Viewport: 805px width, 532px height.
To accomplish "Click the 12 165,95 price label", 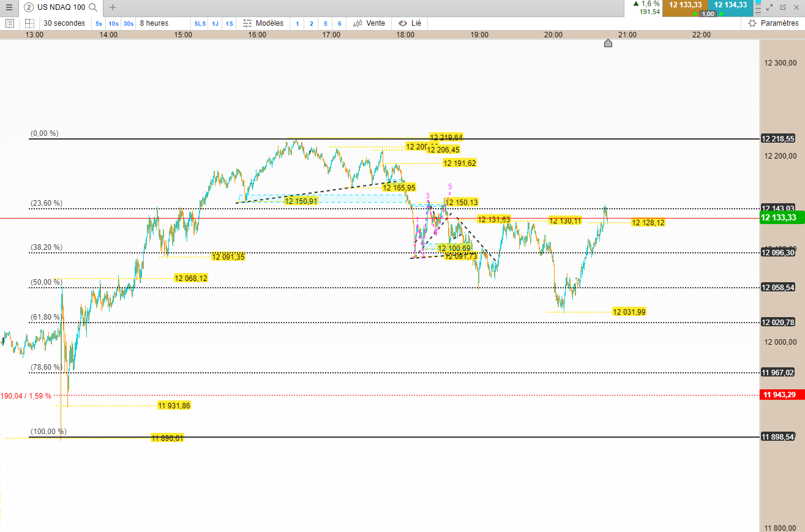I will point(399,187).
